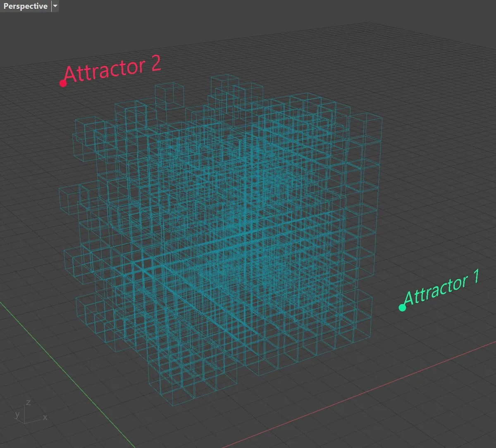Screen dimensions: 496x448
Task: Click the Perspective viewport title label
Action: coord(25,6)
